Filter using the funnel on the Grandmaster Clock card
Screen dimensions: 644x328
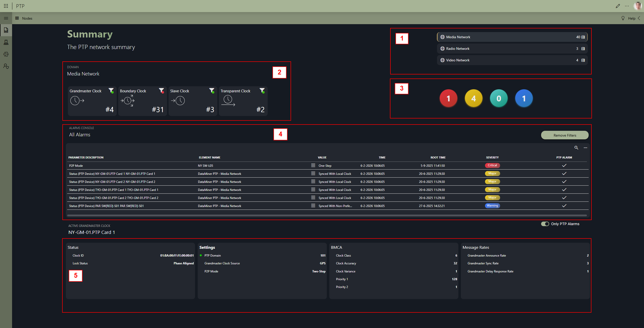(x=111, y=91)
